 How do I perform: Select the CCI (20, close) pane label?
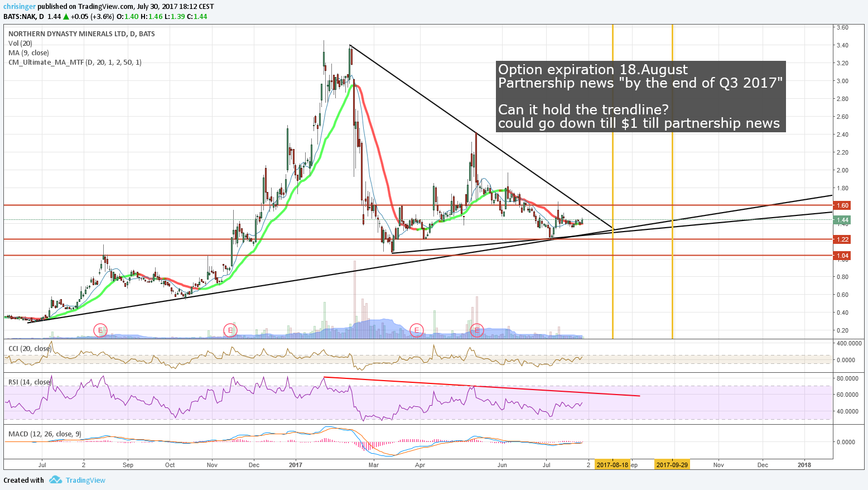click(30, 349)
